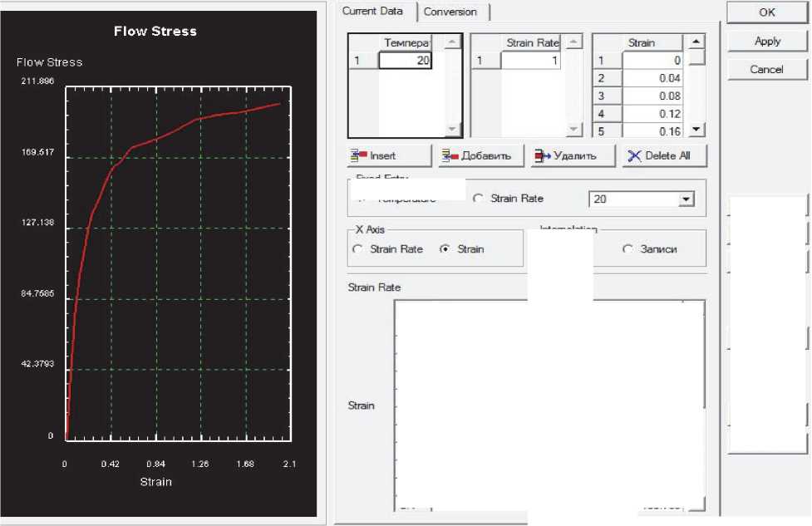Open the Current Data tab
The image size is (812, 526).
pyautogui.click(x=372, y=11)
